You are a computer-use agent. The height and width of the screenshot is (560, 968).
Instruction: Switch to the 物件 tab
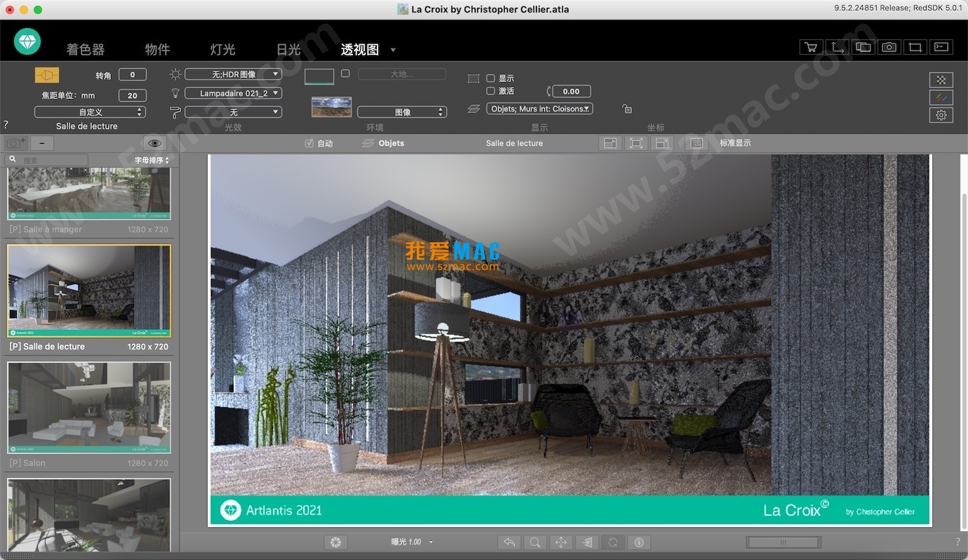(157, 49)
